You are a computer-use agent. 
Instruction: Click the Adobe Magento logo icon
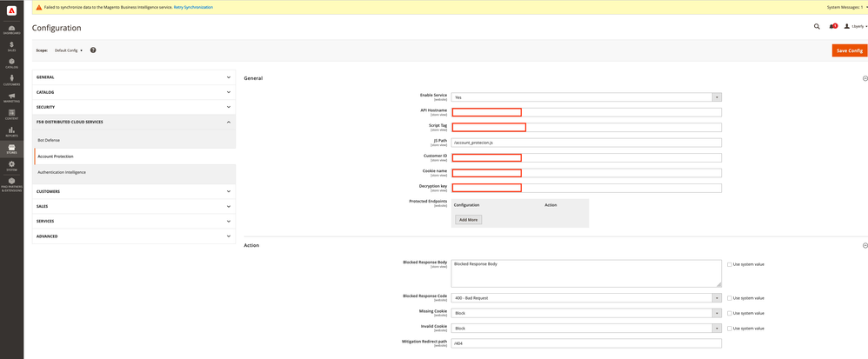(11, 10)
